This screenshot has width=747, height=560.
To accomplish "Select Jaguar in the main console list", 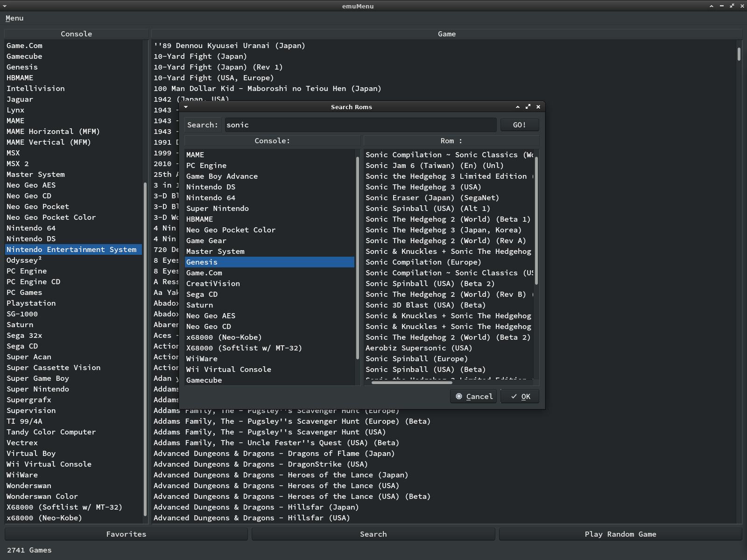I will (73, 99).
